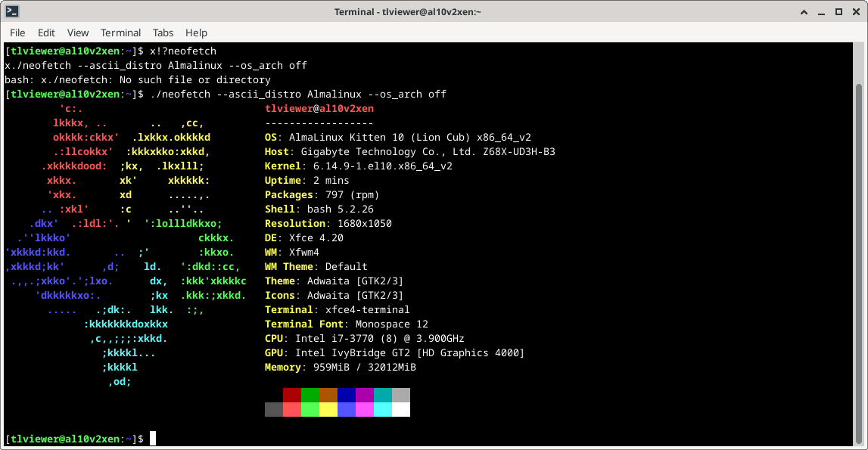Click the WM Theme: Default line
This screenshot has width=868, height=450.
point(316,267)
